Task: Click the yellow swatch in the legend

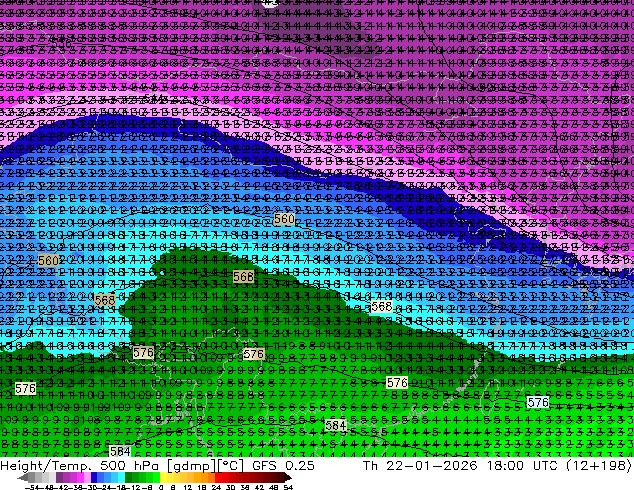Action: (163, 477)
